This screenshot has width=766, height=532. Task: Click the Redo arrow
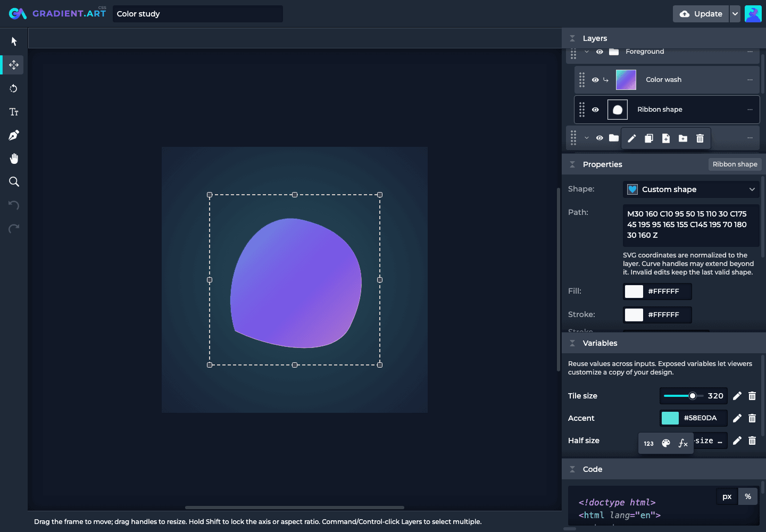14,229
